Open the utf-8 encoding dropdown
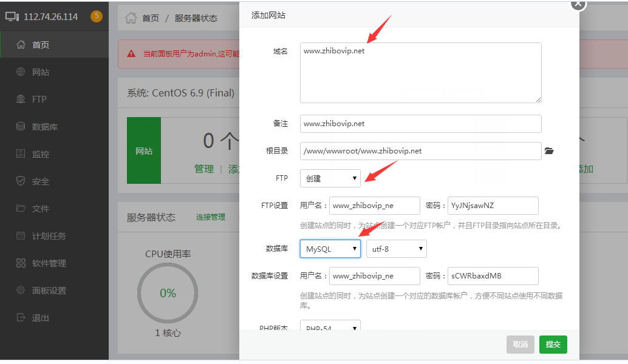Image resolution: width=628 pixels, height=364 pixels. [x=396, y=249]
